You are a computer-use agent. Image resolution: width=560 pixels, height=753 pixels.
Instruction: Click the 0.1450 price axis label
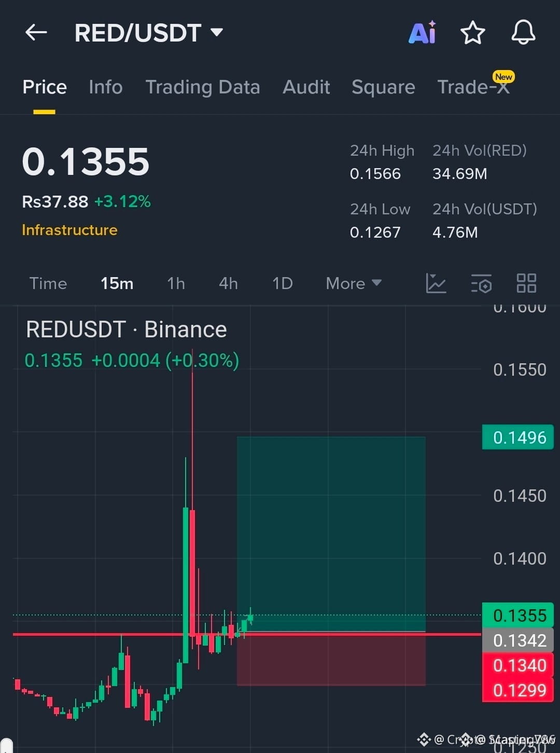pyautogui.click(x=520, y=496)
